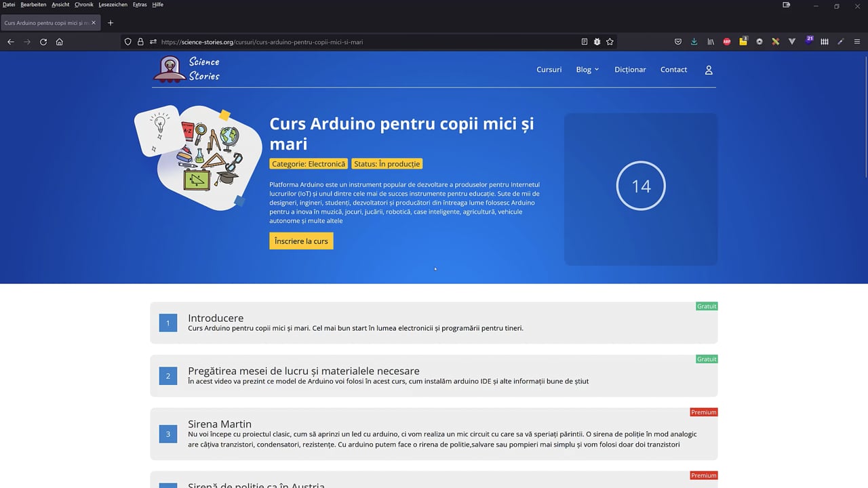
Task: Open the Adblock Plus extension
Action: tap(727, 42)
